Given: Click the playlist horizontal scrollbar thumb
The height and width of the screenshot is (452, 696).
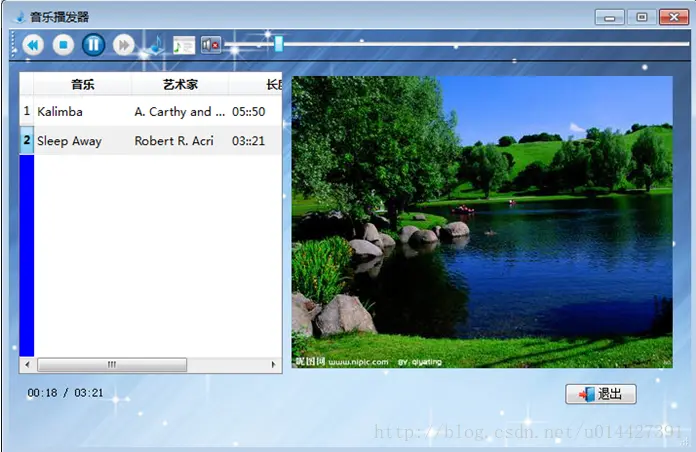Looking at the screenshot, I should [112, 365].
